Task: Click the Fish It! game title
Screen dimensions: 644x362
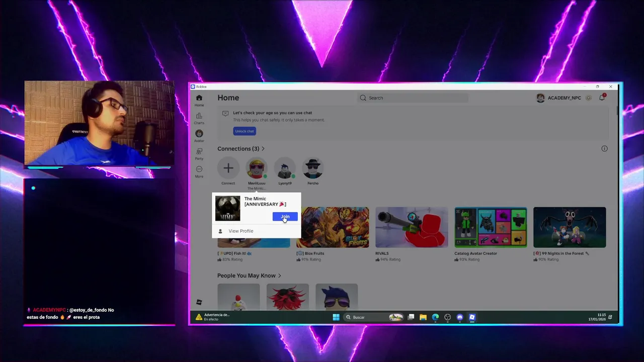Action: (234, 253)
